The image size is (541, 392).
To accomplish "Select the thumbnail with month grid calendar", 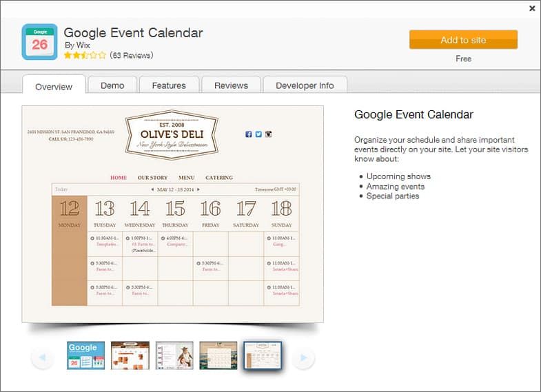I will [x=218, y=355].
